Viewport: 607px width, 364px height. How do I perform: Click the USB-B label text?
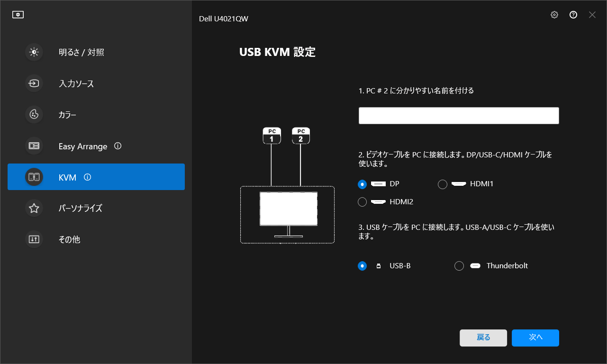[x=400, y=266]
